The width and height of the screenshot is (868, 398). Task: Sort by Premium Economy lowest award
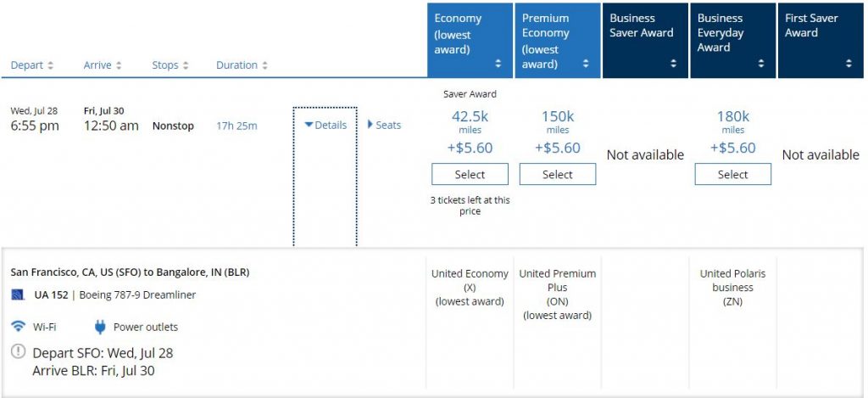coord(586,64)
